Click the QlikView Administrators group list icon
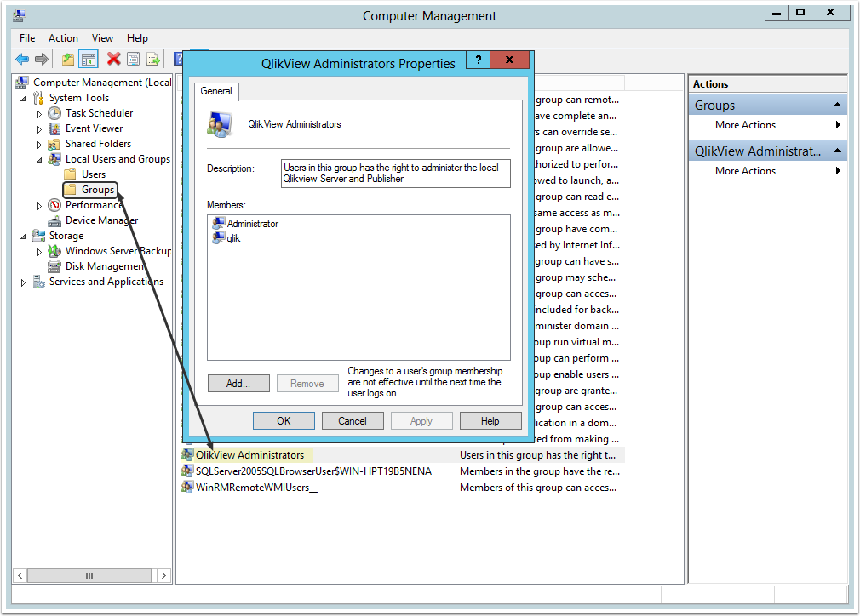Image resolution: width=860 pixels, height=616 pixels. tap(187, 454)
